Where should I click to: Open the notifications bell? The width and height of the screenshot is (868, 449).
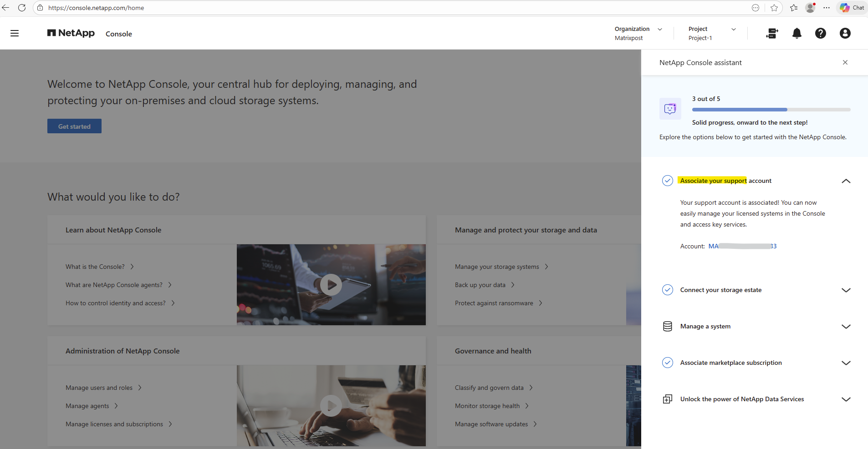[797, 33]
